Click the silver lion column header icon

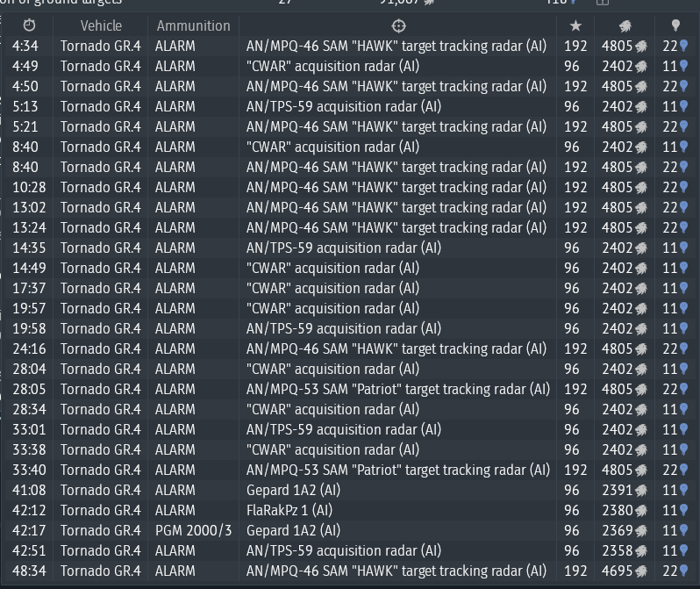[x=625, y=26]
